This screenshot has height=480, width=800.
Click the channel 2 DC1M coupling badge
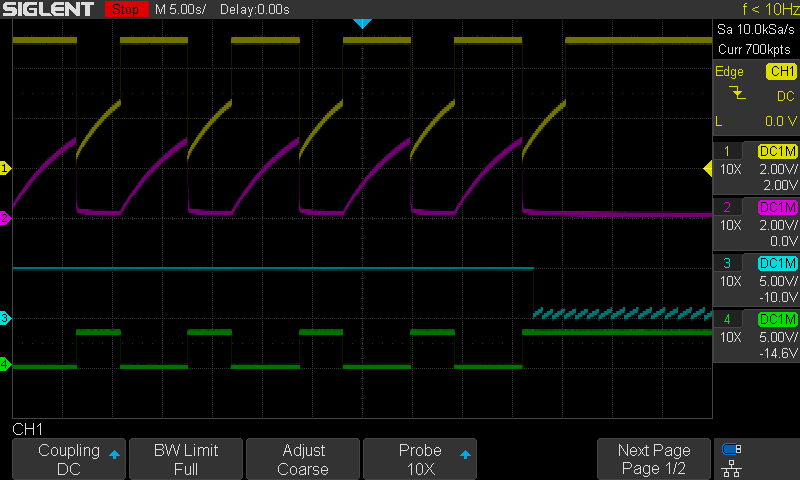(778, 207)
